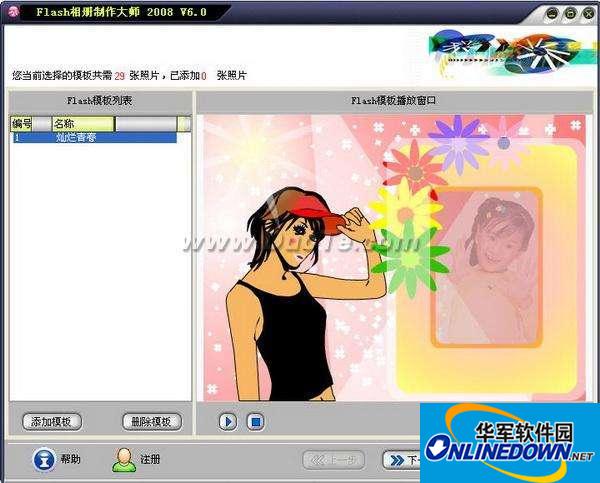The image size is (600, 483).
Task: Open Help with the 帮助 icon
Action: click(x=44, y=459)
